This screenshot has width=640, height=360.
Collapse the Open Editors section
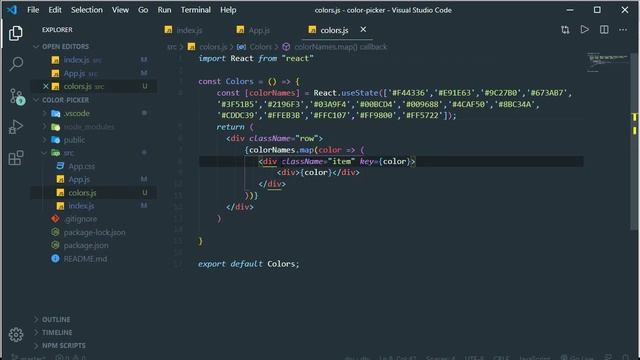[x=65, y=47]
